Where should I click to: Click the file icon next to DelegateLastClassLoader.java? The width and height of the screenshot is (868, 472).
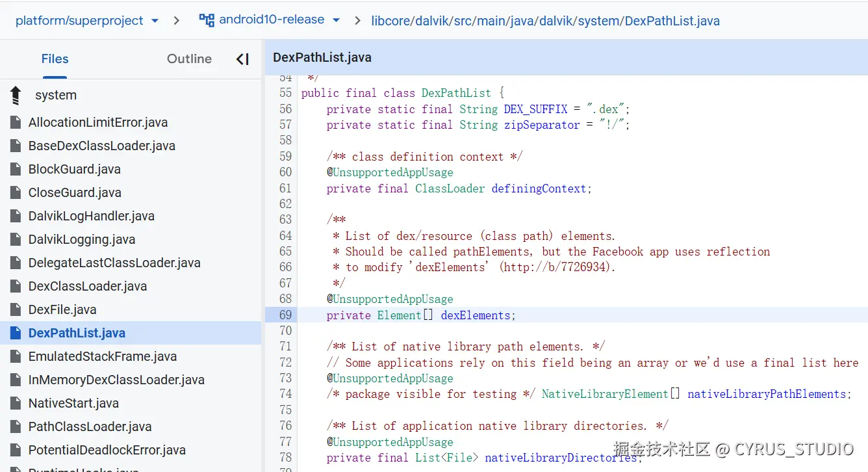pyautogui.click(x=16, y=263)
